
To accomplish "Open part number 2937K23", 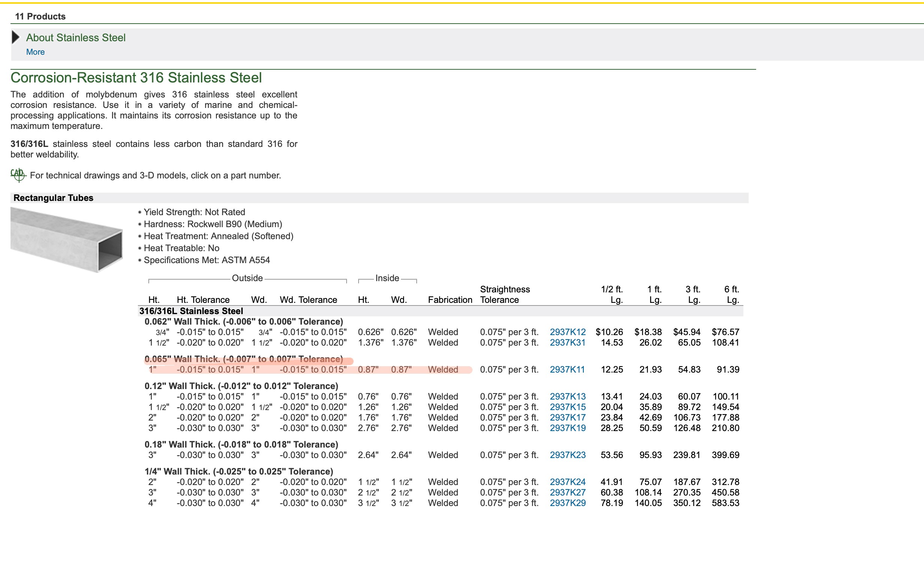I will tap(567, 455).
